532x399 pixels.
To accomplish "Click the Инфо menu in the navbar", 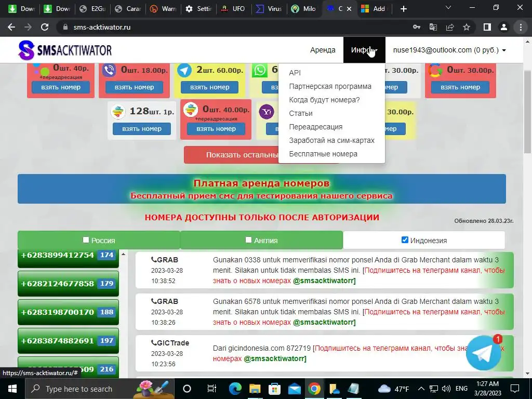I will [x=364, y=50].
